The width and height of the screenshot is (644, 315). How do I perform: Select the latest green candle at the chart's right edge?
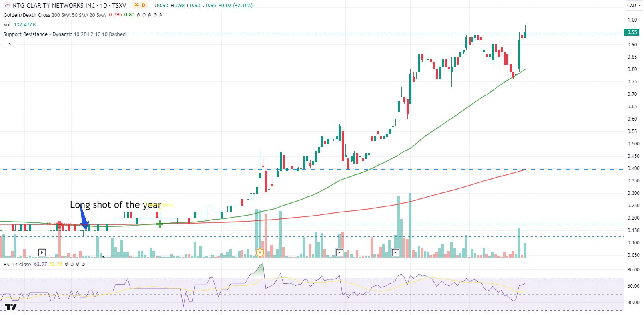coord(525,32)
